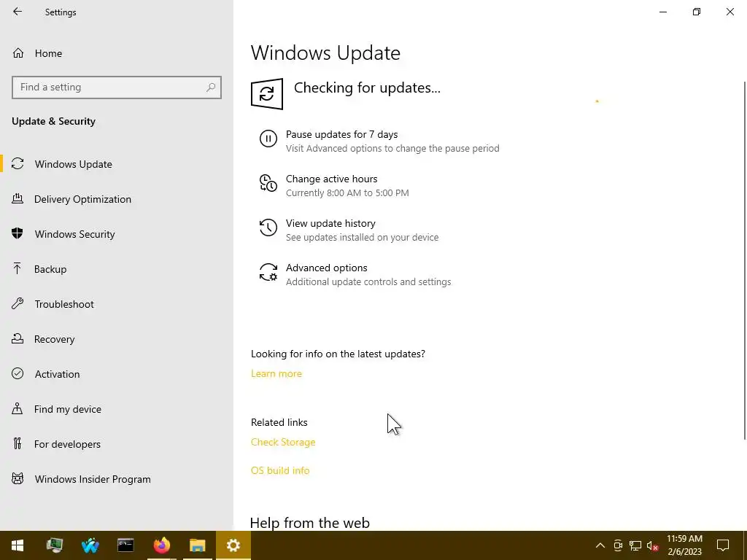
Task: Click the Delivery Optimization sidebar icon
Action: [x=18, y=198]
